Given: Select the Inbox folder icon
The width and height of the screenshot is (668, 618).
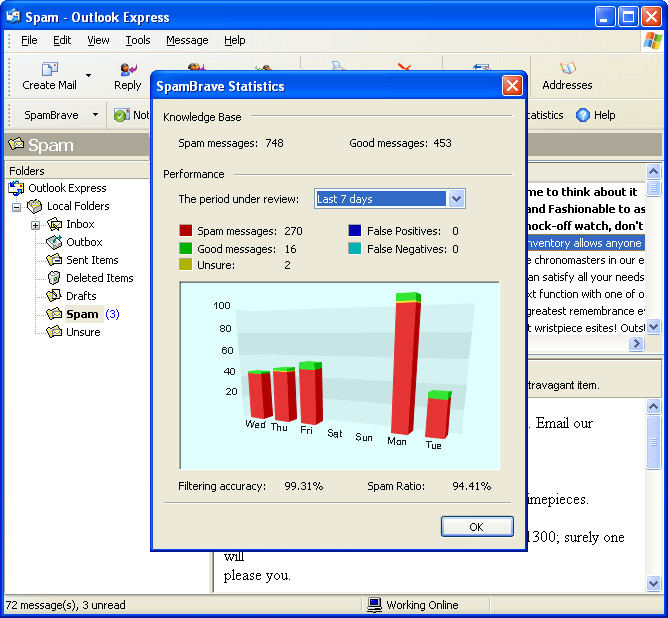Looking at the screenshot, I should [55, 224].
